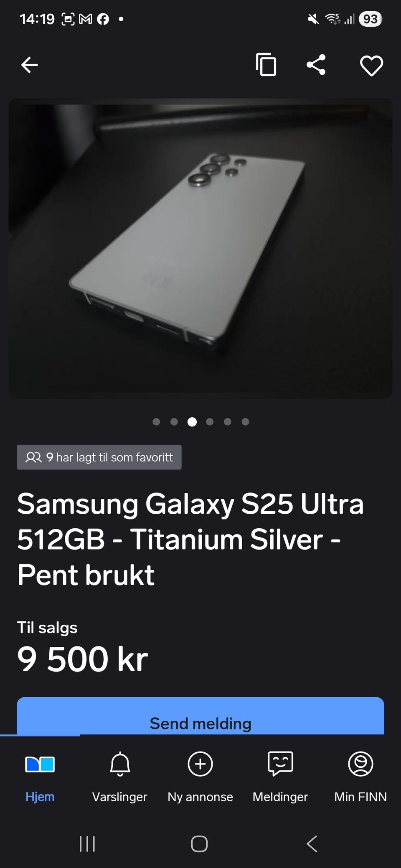This screenshot has width=401, height=868.
Task: Select the first image carousel dot
Action: [157, 422]
